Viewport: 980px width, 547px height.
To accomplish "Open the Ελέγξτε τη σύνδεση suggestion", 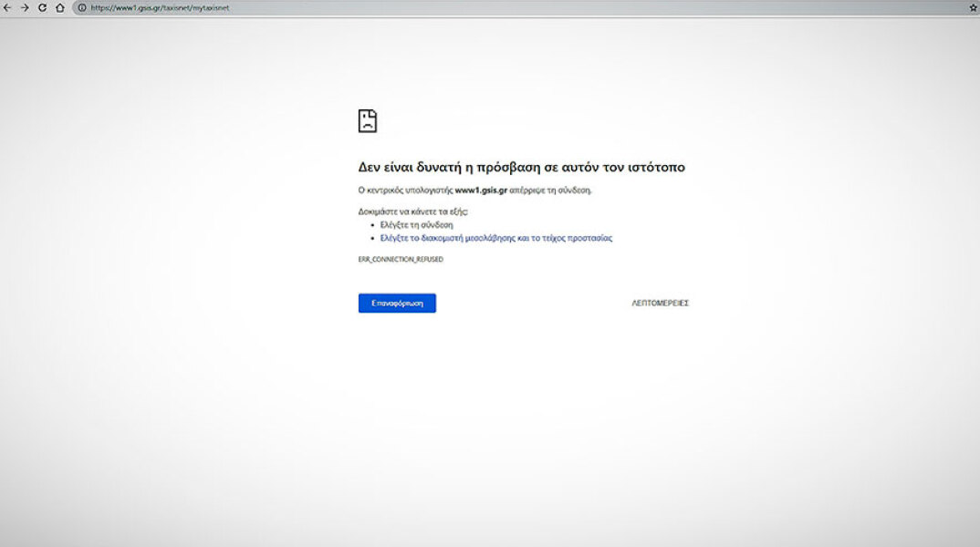I will (416, 224).
